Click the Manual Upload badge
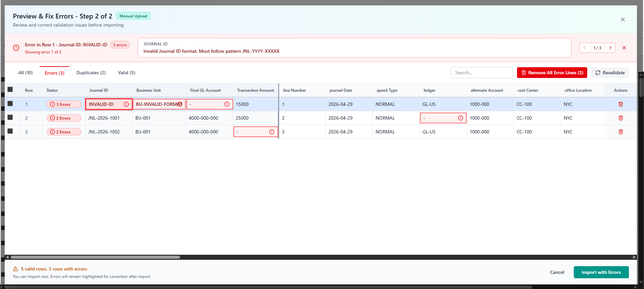This screenshot has height=289, width=644. pyautogui.click(x=133, y=16)
